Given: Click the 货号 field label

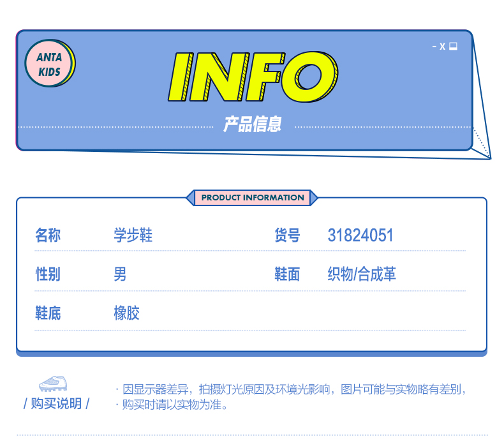Looking at the screenshot, I should click(x=287, y=235).
